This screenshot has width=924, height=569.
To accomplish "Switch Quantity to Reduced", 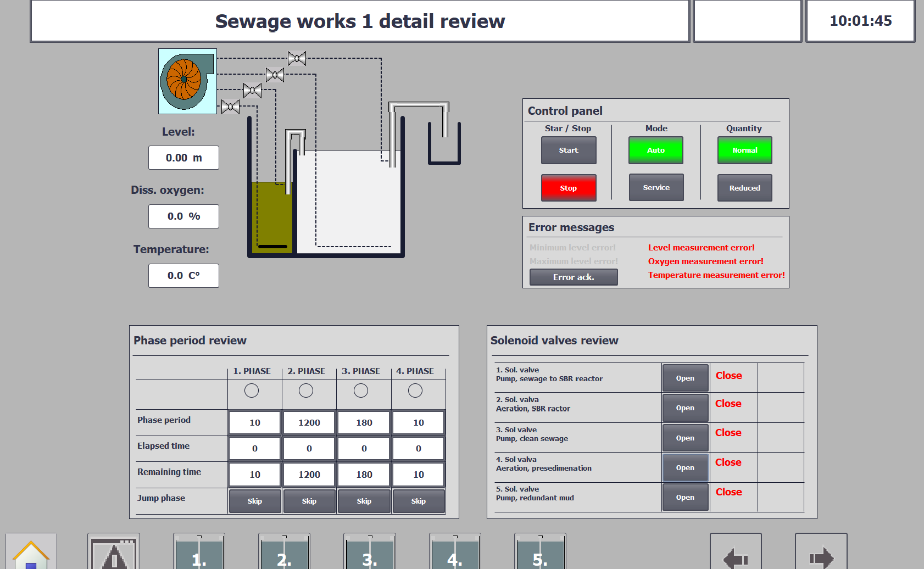I will tap(744, 188).
